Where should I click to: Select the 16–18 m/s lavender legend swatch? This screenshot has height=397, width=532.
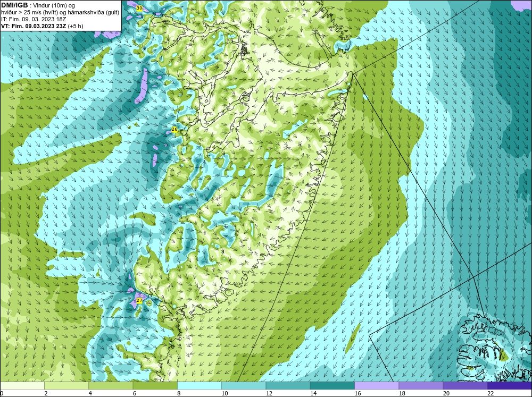pyautogui.click(x=377, y=386)
